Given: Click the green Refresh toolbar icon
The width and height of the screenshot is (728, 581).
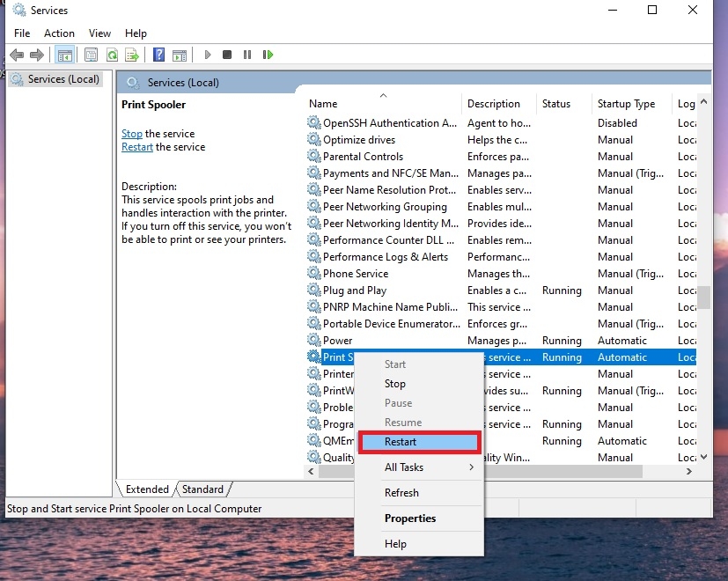Looking at the screenshot, I should pos(112,55).
